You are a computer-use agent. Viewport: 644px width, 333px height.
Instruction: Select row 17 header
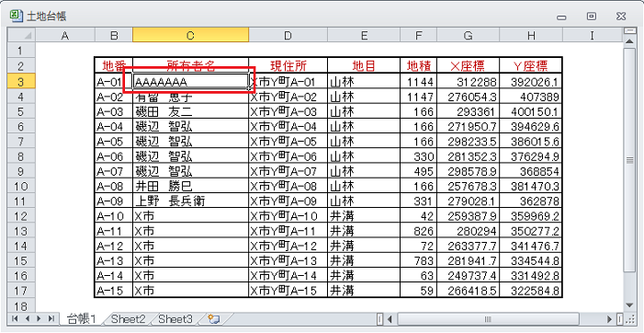21,291
